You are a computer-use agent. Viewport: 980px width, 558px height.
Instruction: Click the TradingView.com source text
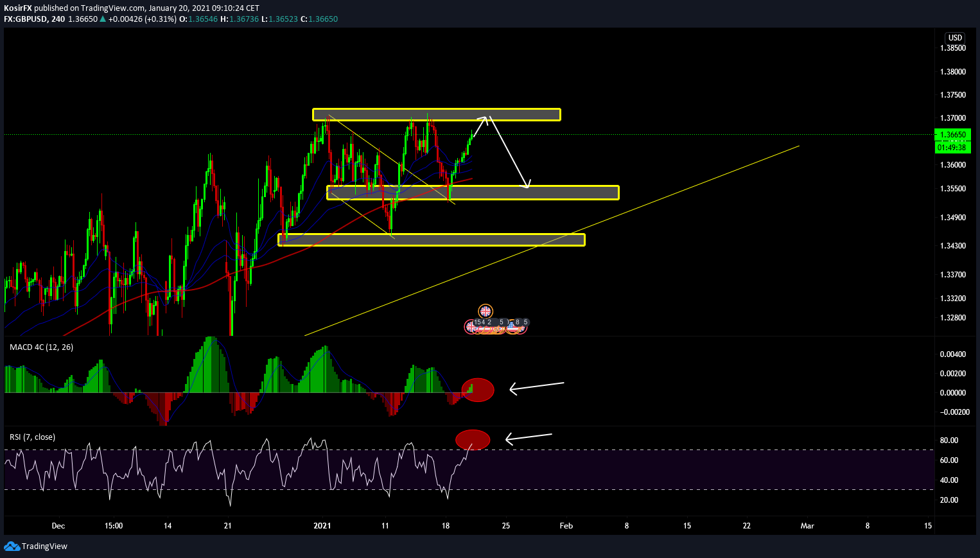(113, 8)
